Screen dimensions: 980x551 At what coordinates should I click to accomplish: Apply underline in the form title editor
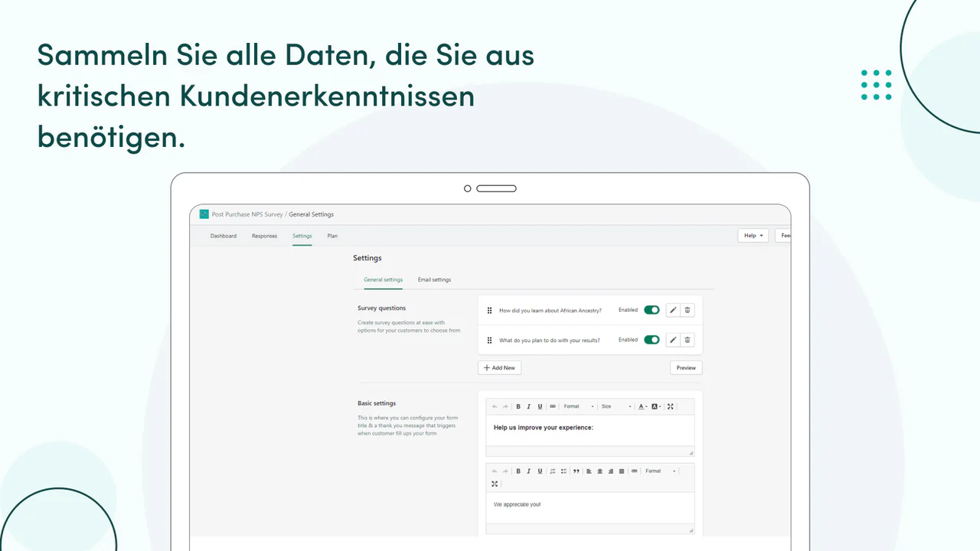coord(540,406)
